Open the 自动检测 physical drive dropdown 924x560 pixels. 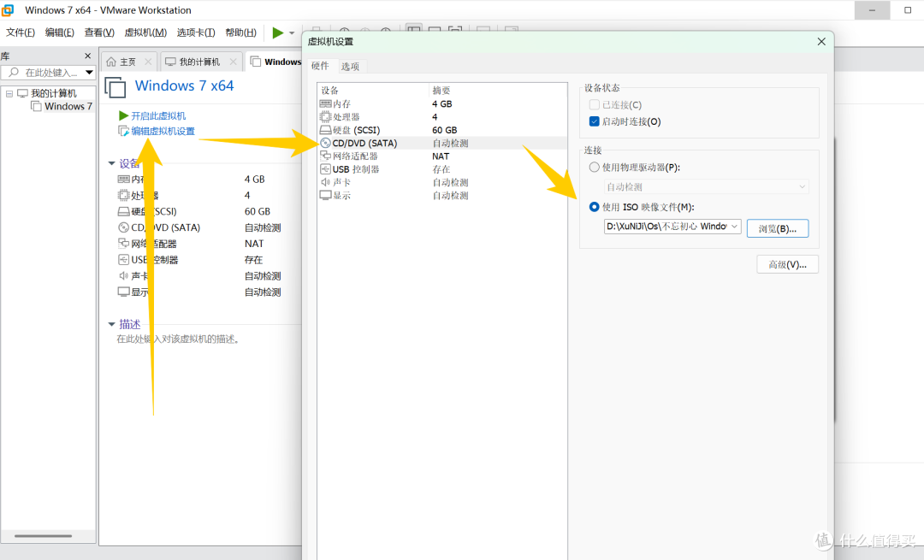point(706,186)
